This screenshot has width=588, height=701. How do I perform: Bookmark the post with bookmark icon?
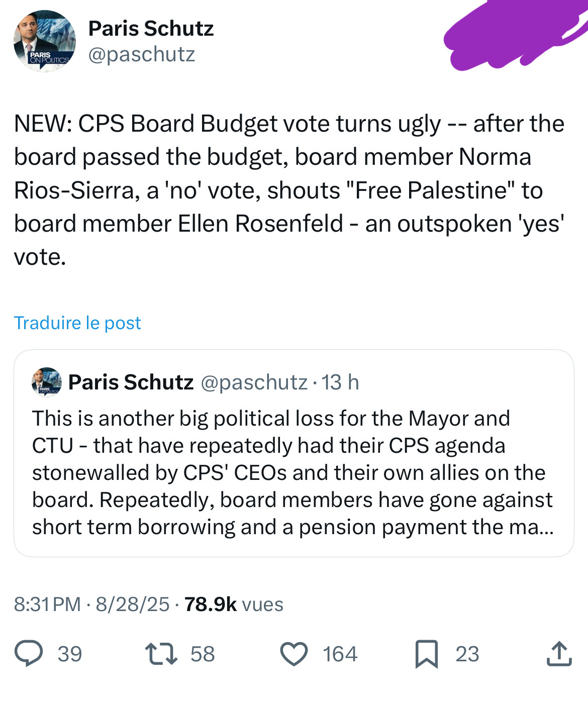coord(427,654)
